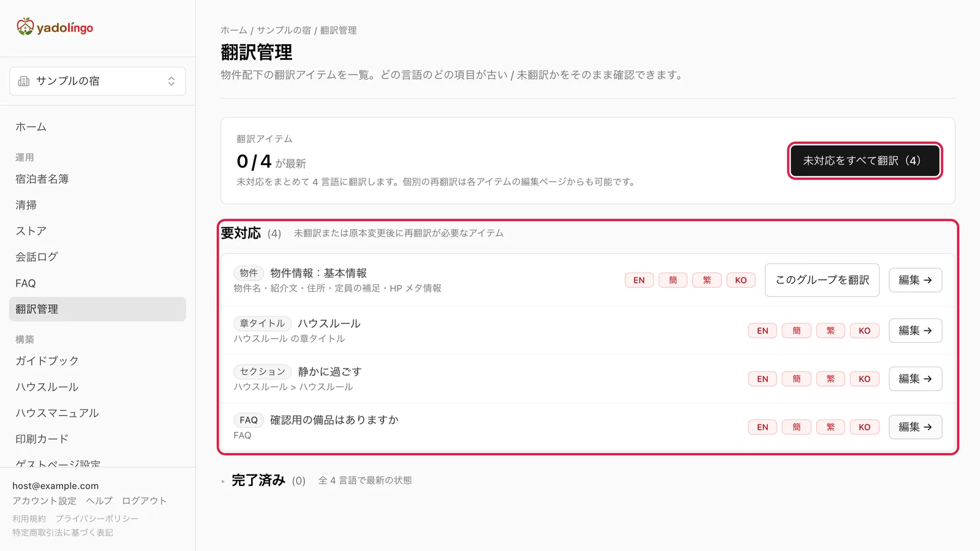Click サンプルの宿 in the breadcrumb
This screenshot has height=551, width=980.
(x=284, y=30)
